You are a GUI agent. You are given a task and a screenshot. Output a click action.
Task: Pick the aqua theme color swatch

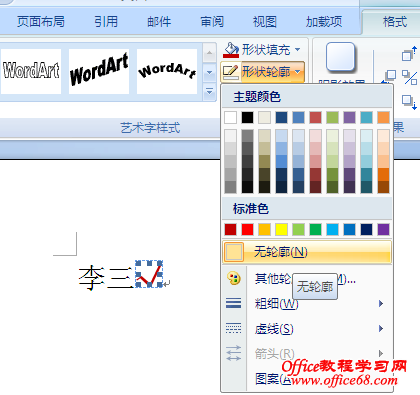366,117
